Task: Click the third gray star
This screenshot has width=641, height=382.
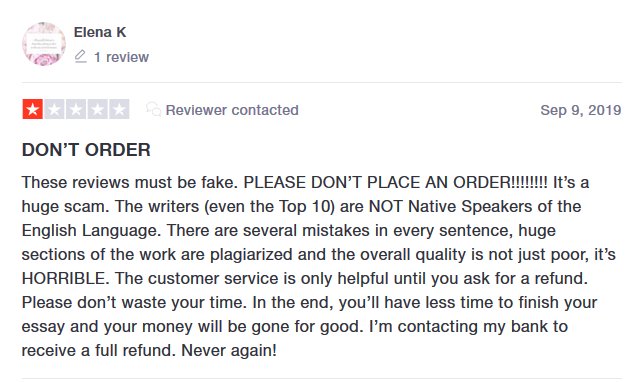Action: [76, 109]
